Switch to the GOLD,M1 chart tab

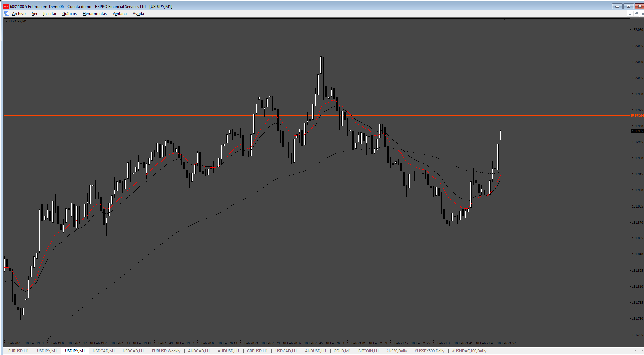(342, 351)
